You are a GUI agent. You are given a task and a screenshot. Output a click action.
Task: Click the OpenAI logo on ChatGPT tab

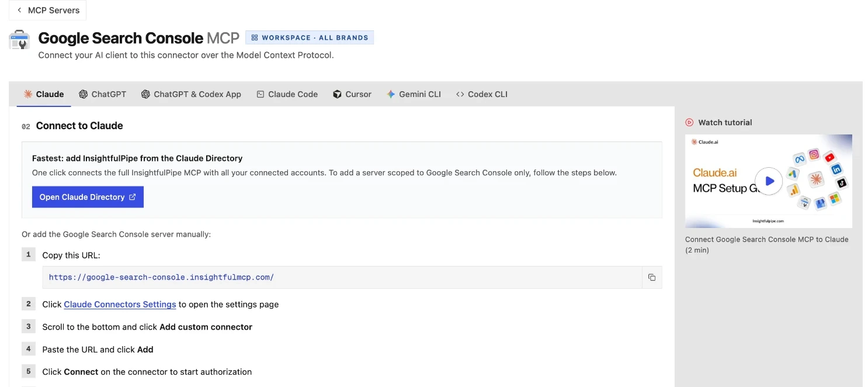(x=84, y=94)
